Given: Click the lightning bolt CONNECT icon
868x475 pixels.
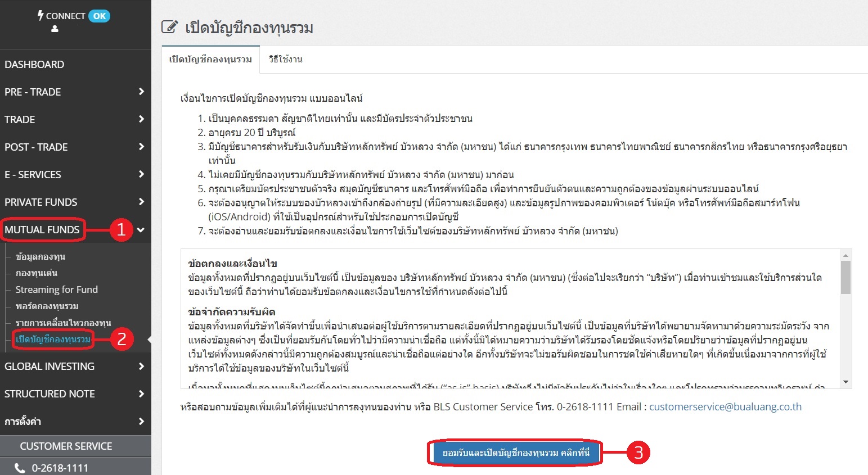Looking at the screenshot, I should [41, 15].
